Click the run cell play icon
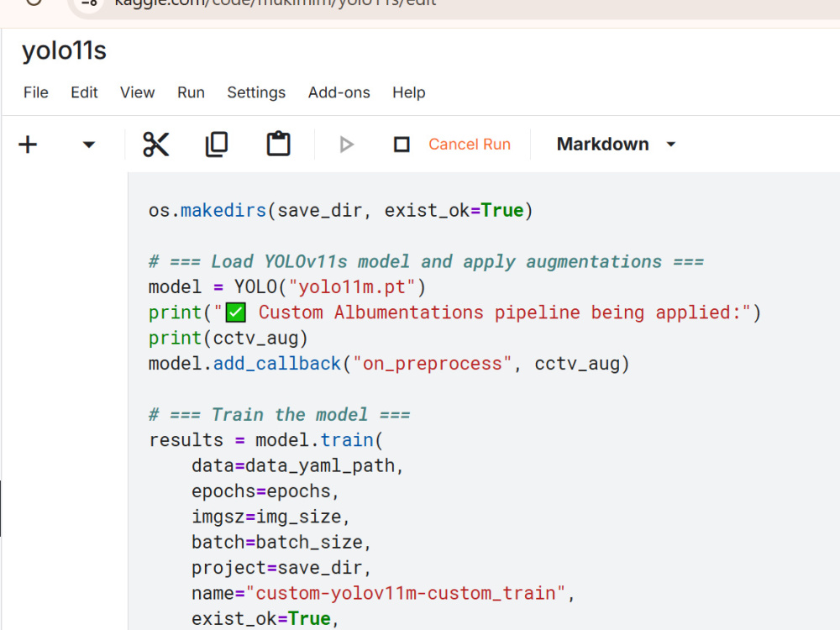The height and width of the screenshot is (630, 840). pyautogui.click(x=347, y=144)
